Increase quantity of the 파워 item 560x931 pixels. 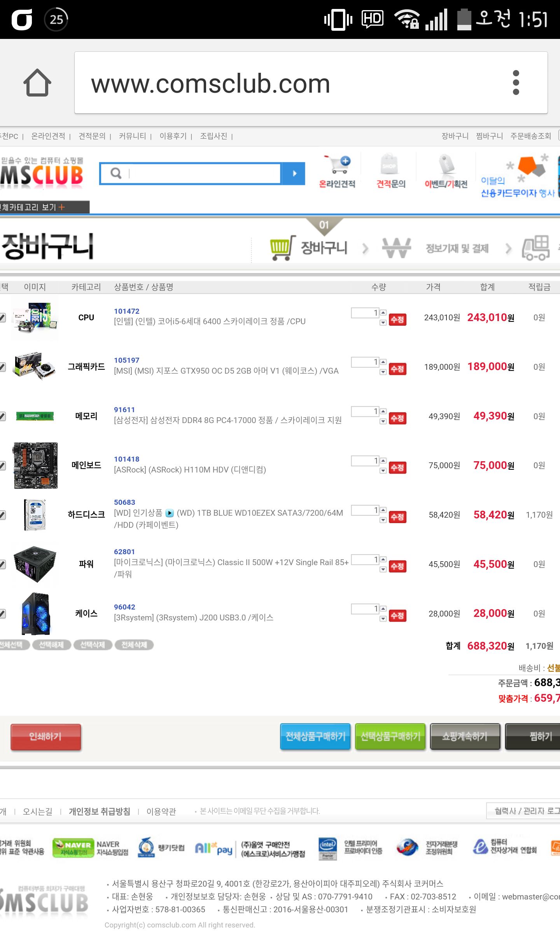point(383,559)
